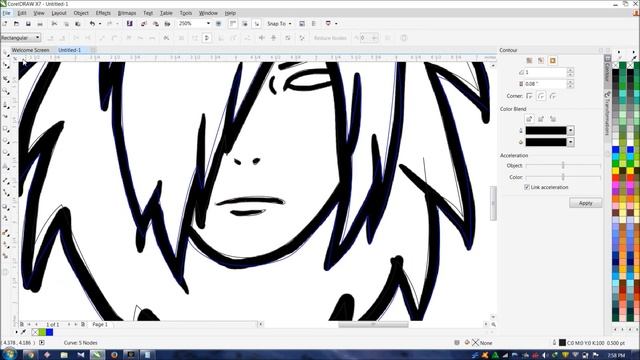Click the Object acceleration slider handle
Image resolution: width=640 pixels, height=360 pixels.
[563, 165]
